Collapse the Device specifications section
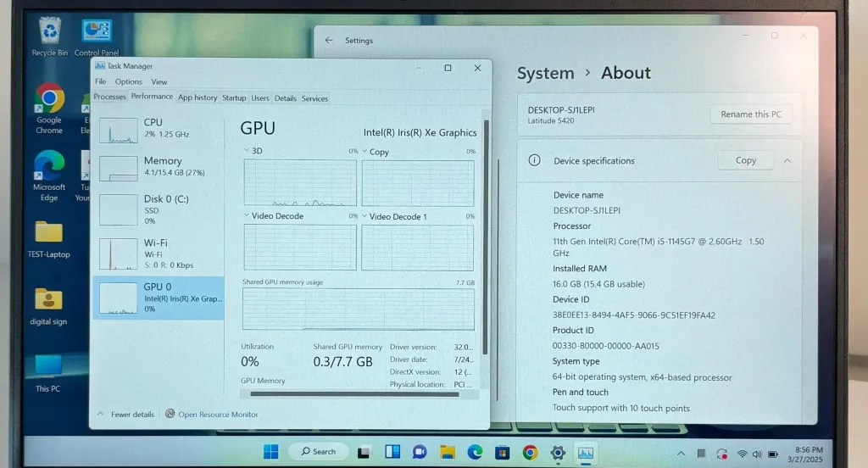 [x=787, y=160]
